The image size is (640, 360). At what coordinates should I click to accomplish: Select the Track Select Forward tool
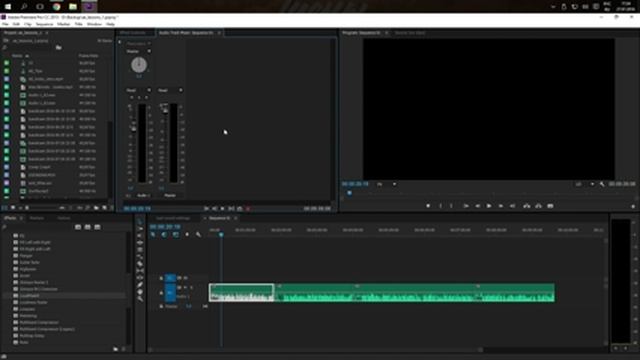pos(140,229)
